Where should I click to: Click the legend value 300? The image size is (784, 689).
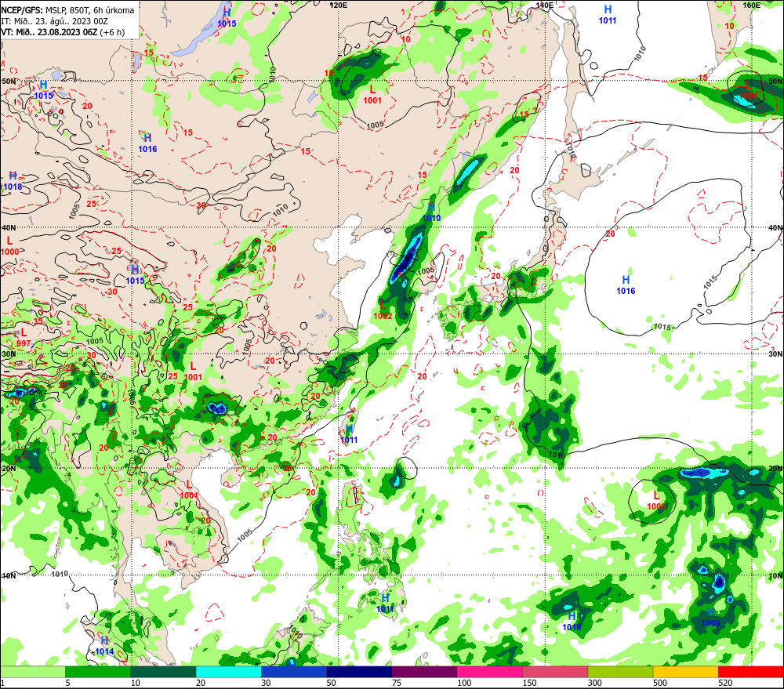tap(594, 683)
